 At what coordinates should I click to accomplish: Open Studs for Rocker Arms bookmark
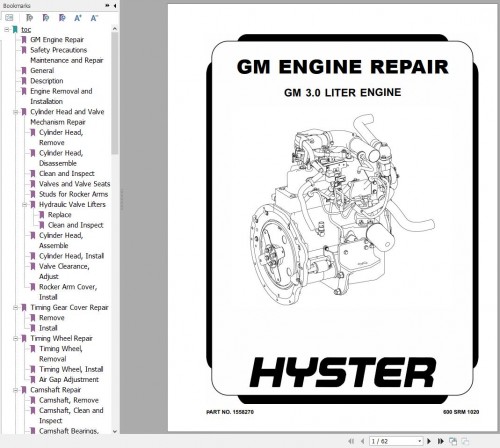74,194
